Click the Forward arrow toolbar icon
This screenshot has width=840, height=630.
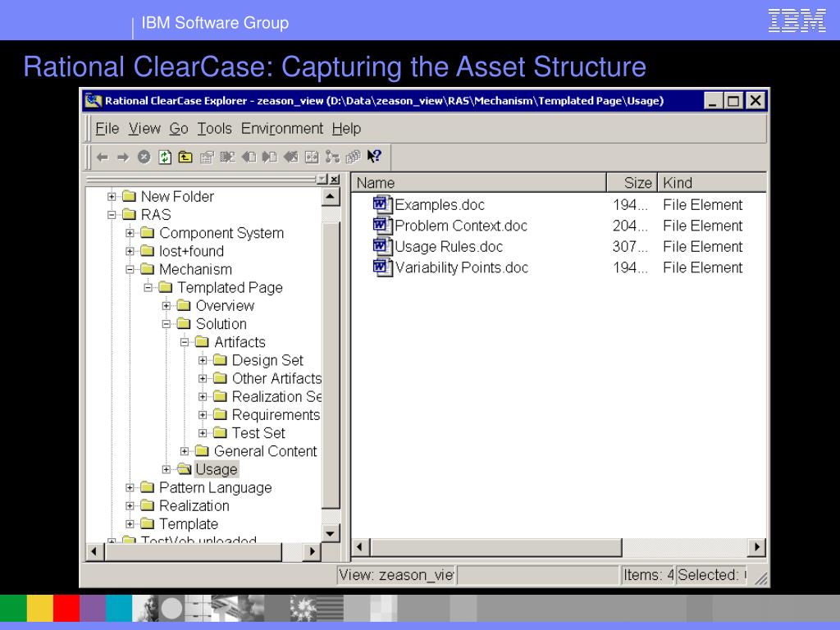pyautogui.click(x=123, y=157)
